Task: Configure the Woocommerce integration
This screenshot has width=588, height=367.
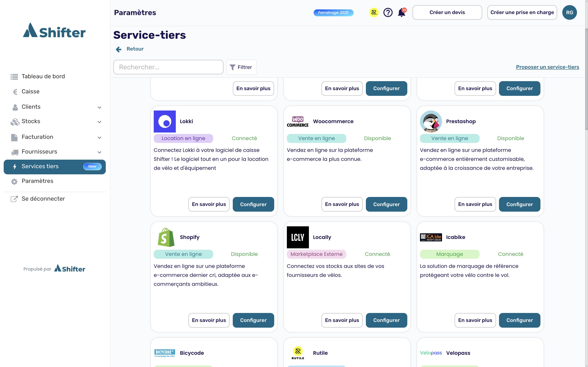Action: (386, 204)
